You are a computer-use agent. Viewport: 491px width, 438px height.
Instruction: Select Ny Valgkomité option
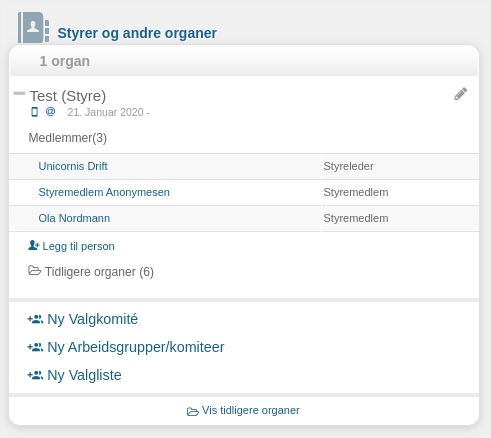point(92,319)
